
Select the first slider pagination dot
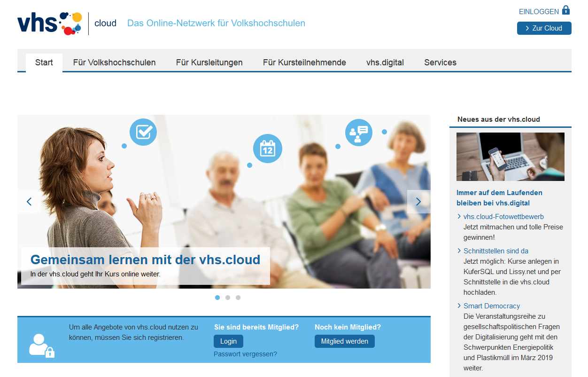217,298
